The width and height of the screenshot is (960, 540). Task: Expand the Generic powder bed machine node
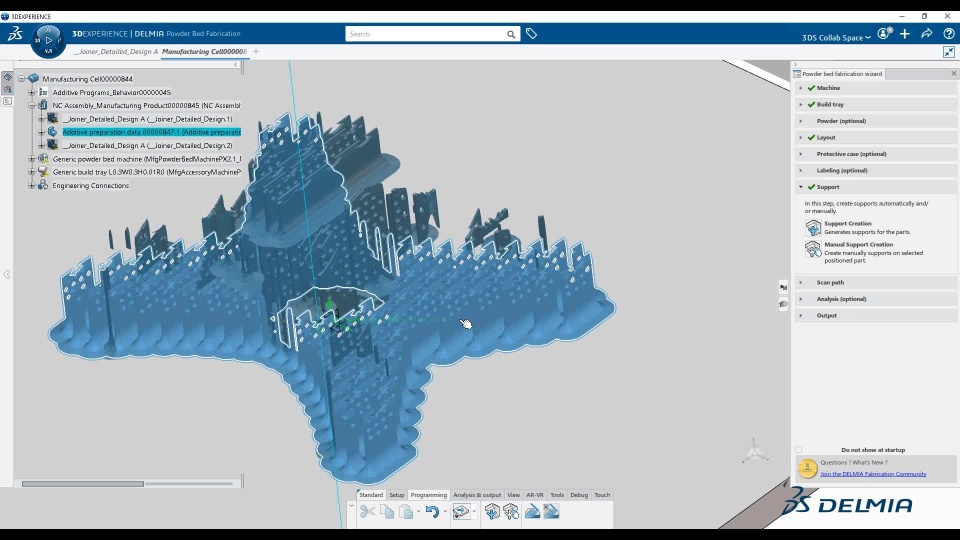tap(32, 159)
